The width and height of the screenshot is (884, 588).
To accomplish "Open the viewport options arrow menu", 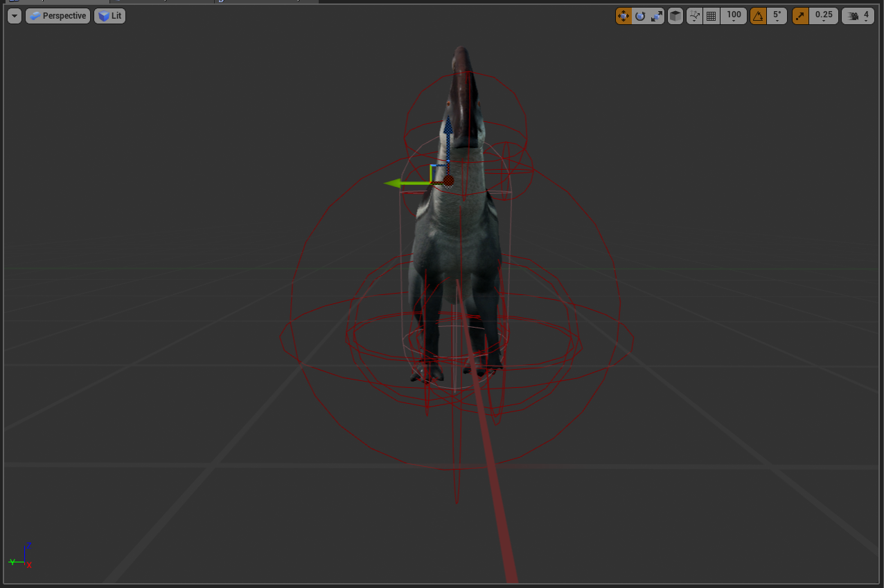I will 15,16.
